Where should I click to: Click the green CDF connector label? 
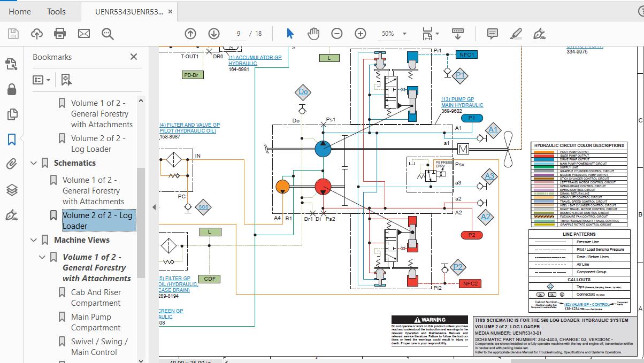pyautogui.click(x=210, y=279)
